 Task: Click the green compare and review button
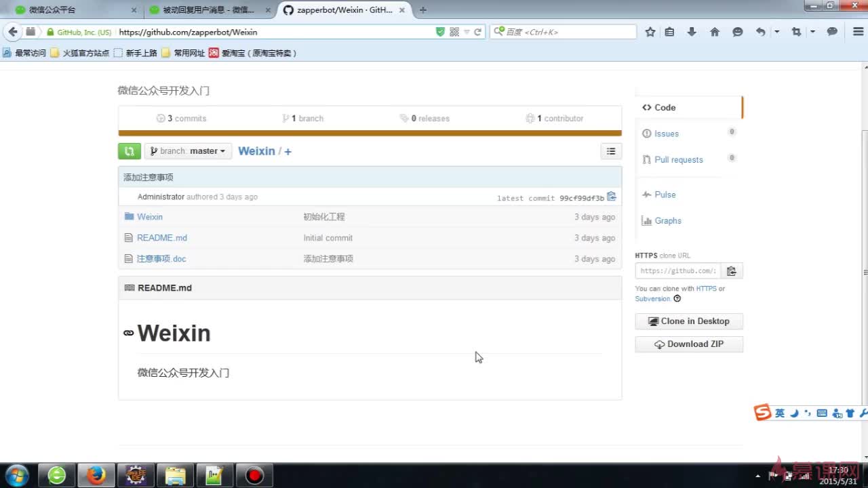[130, 151]
